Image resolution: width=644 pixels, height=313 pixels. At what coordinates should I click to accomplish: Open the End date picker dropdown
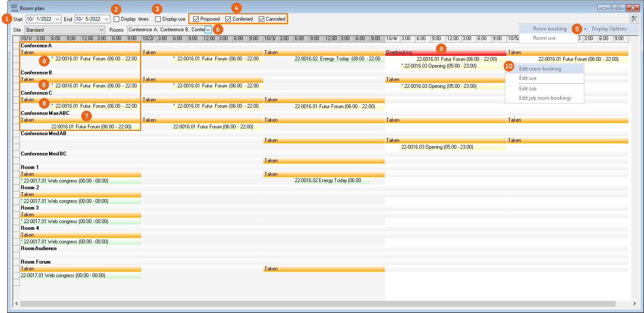point(107,19)
